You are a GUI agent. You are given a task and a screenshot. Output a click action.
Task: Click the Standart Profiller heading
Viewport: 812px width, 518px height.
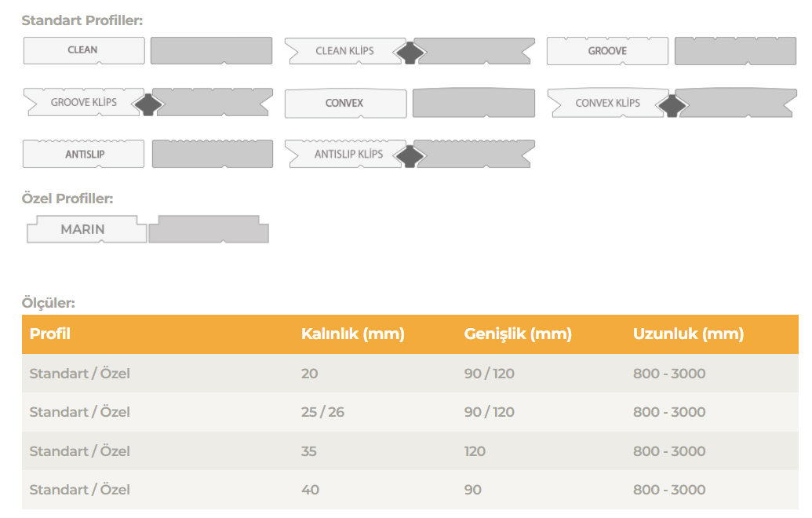point(82,20)
